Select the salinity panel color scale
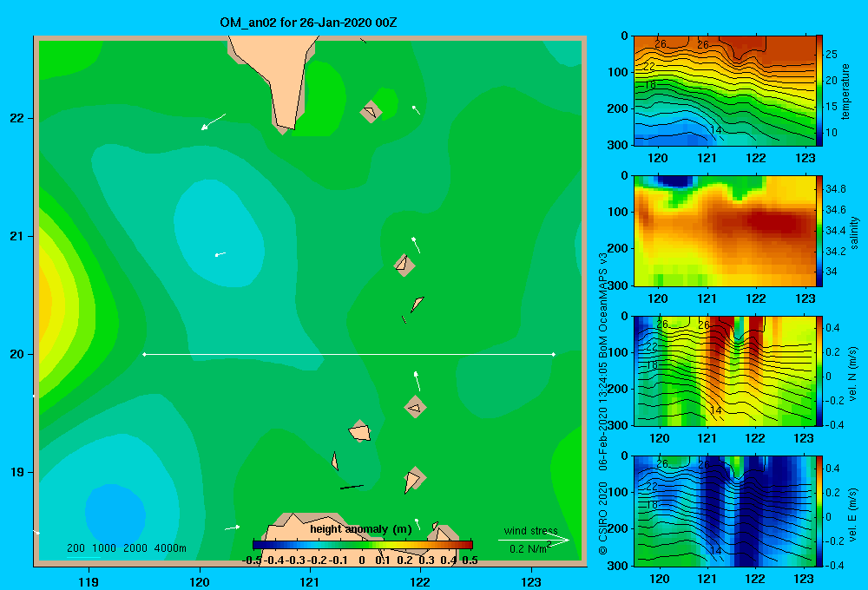Screen dimensions: 868x590 tap(819, 231)
